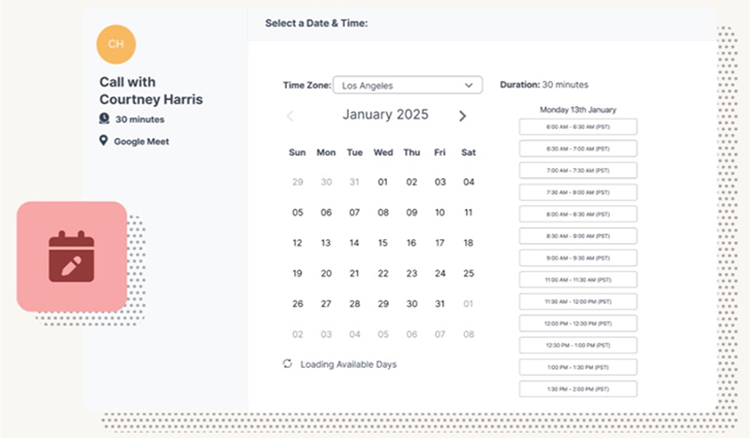Select the 7:30 AM - 8:00 AM slot

[x=578, y=192]
